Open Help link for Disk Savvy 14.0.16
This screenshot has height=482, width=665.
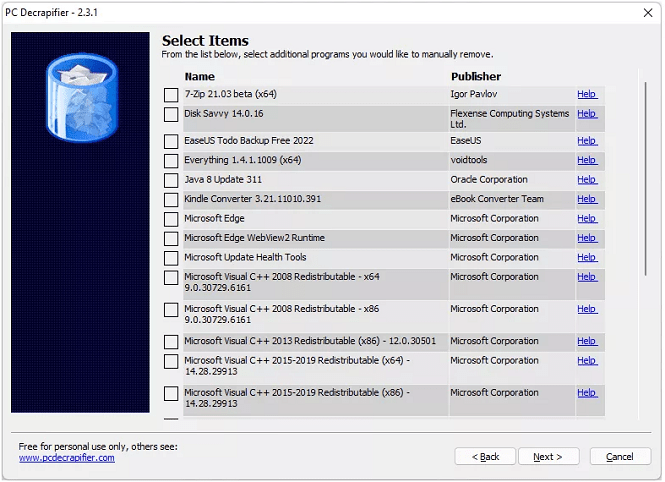click(x=587, y=114)
